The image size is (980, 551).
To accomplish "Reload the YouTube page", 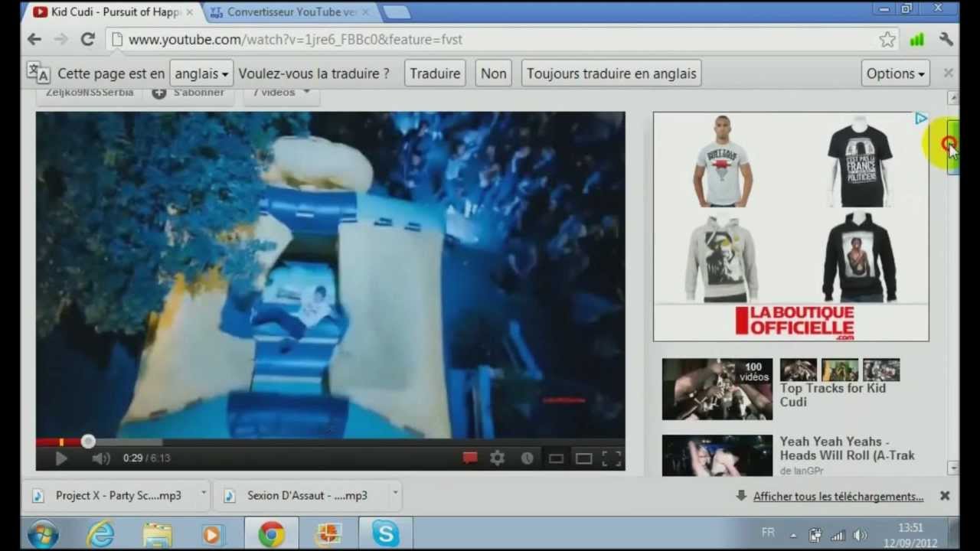I will (87, 39).
